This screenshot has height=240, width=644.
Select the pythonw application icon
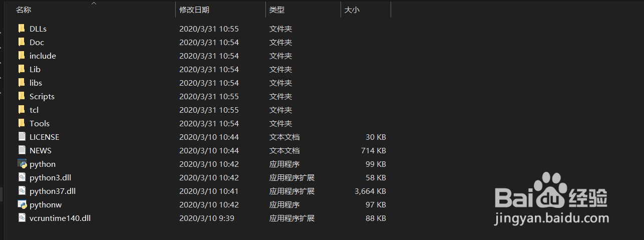[x=22, y=204]
